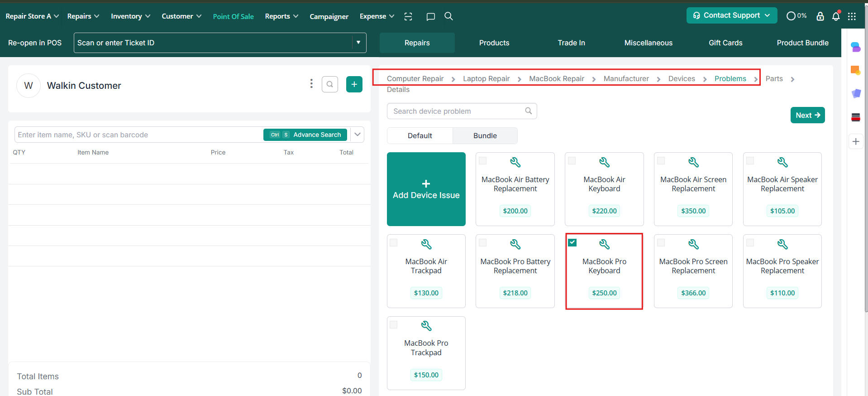Select the Bundle tab

coord(485,135)
